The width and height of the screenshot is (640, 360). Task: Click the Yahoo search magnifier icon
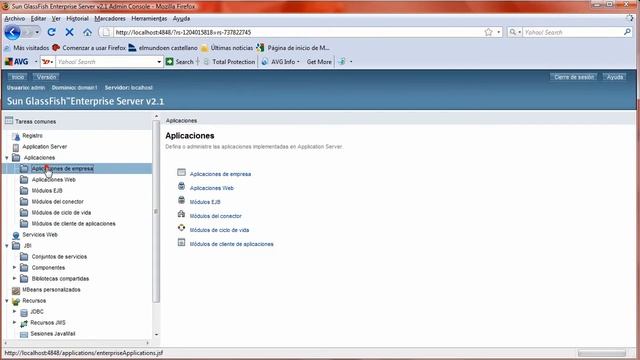click(627, 32)
